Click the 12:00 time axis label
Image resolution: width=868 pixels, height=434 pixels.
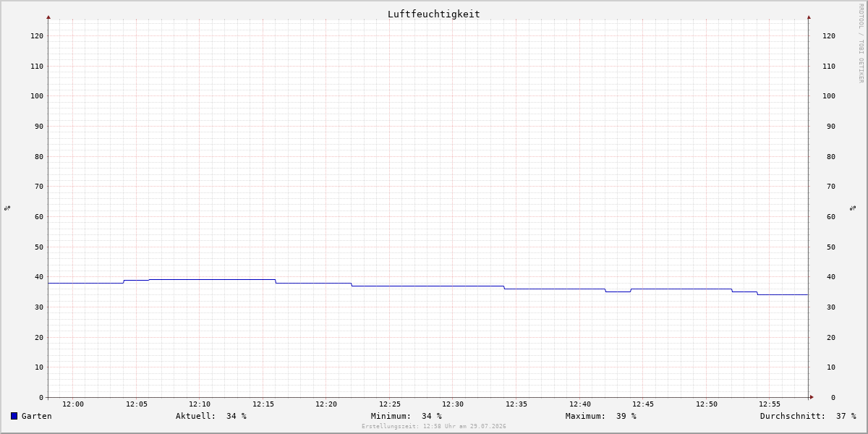(x=73, y=404)
